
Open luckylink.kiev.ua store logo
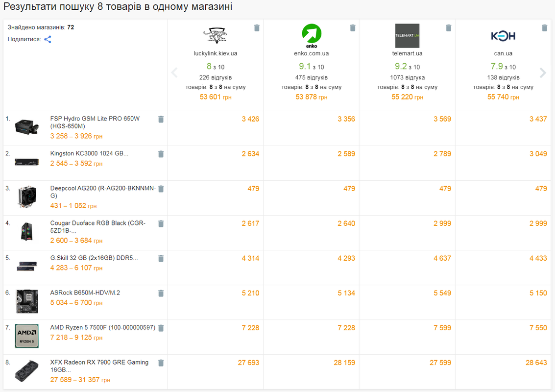[x=215, y=36]
